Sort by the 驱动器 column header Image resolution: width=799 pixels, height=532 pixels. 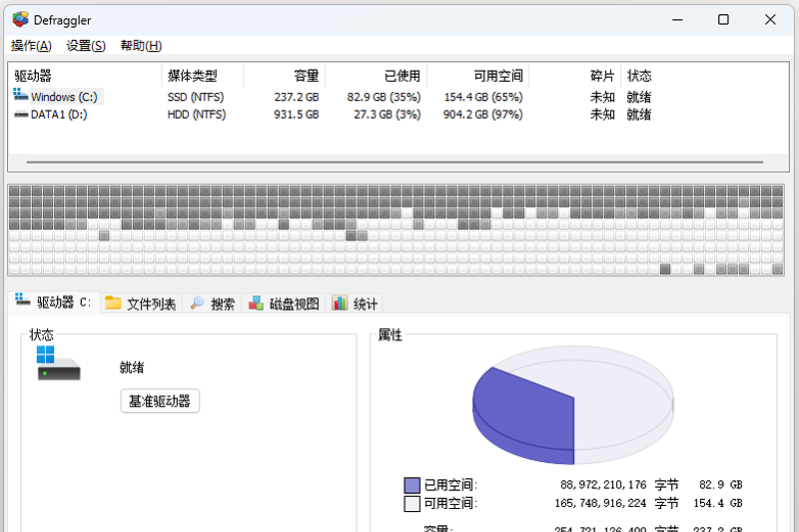click(86, 76)
